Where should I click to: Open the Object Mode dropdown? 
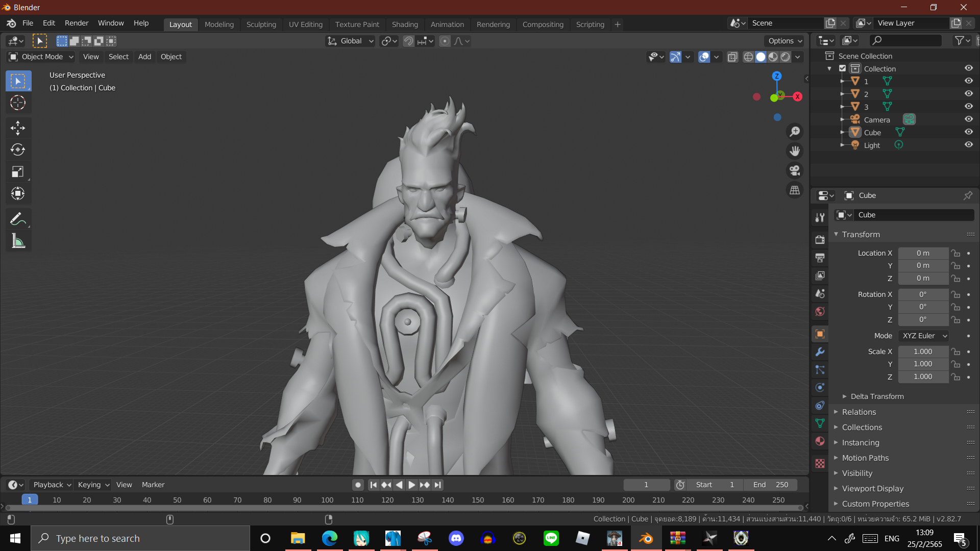pyautogui.click(x=41, y=57)
